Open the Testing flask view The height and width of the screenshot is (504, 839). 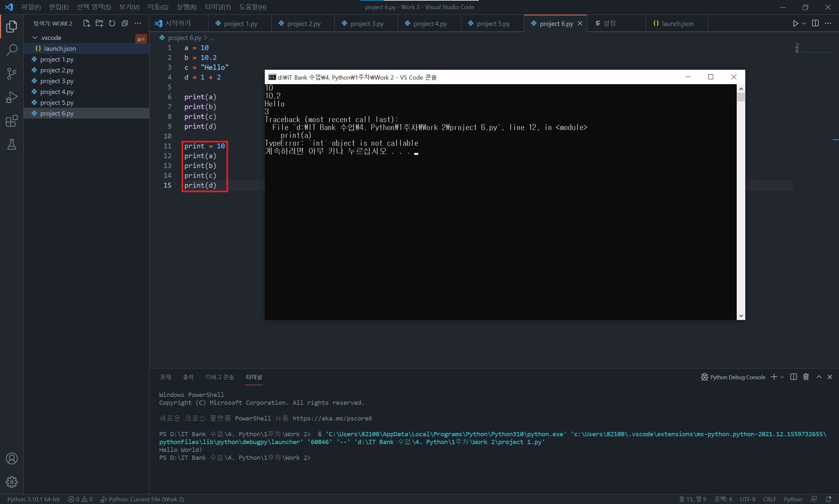[12, 145]
